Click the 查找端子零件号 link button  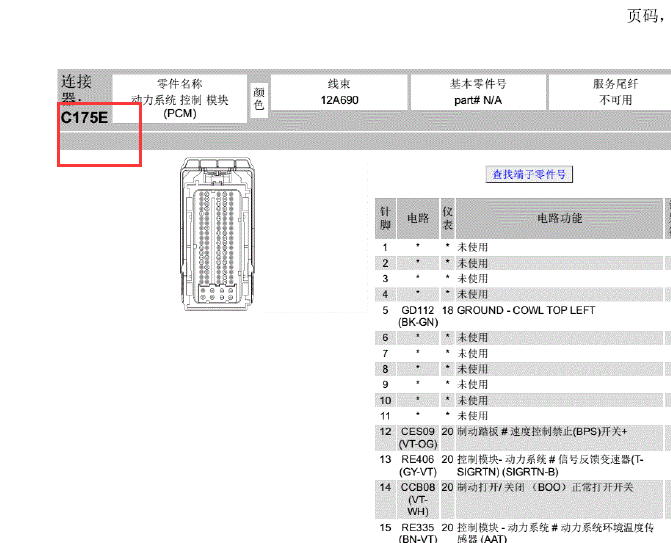[x=529, y=174]
